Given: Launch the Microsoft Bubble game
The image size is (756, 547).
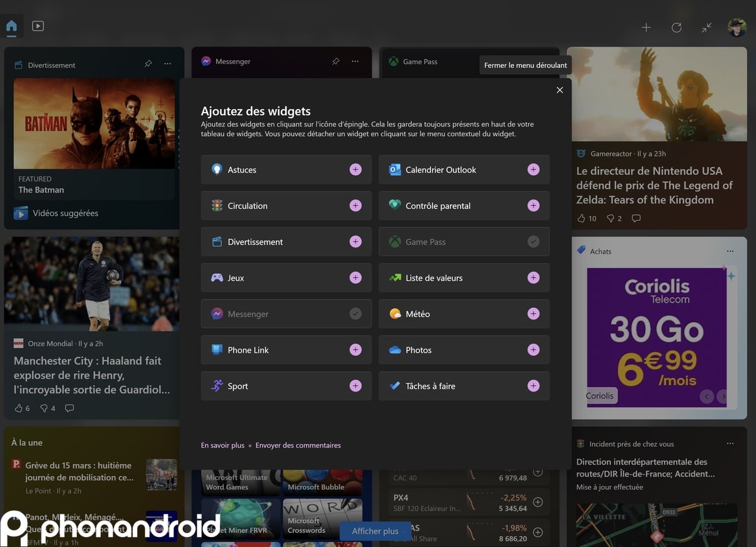Looking at the screenshot, I should click(323, 482).
